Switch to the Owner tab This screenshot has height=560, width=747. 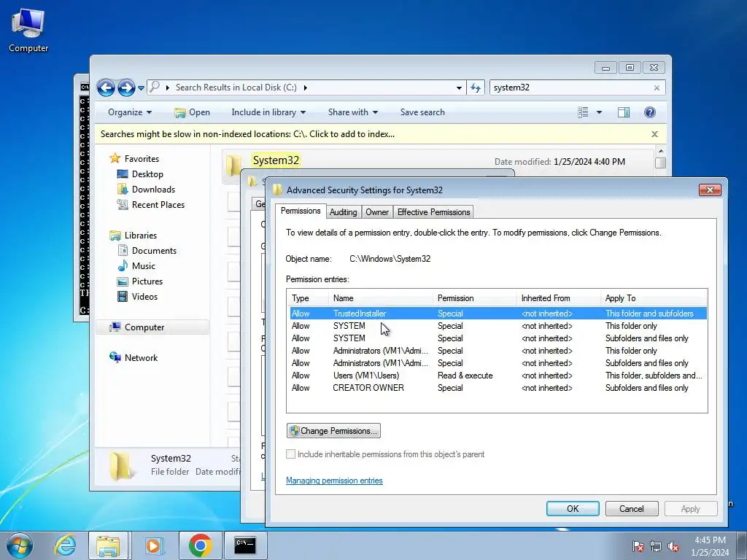(377, 212)
